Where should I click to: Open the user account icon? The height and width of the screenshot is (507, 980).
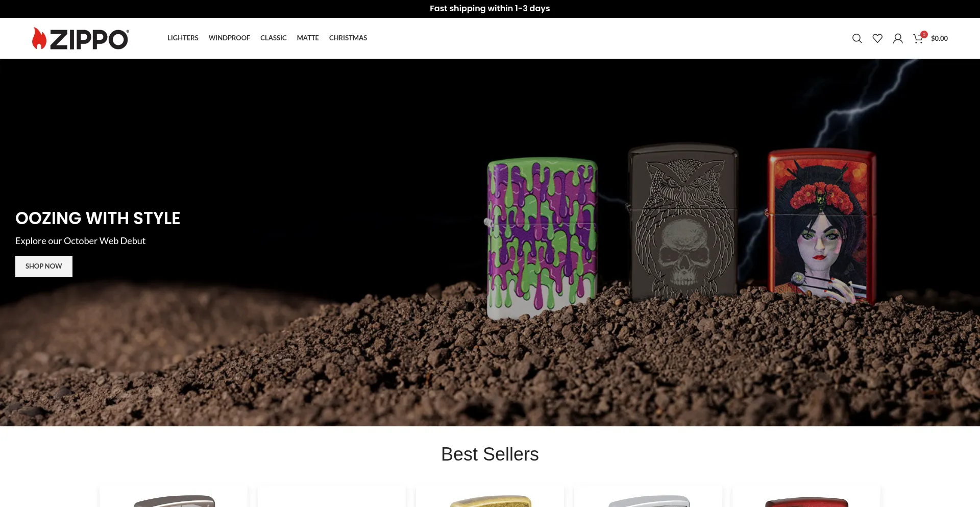point(898,38)
